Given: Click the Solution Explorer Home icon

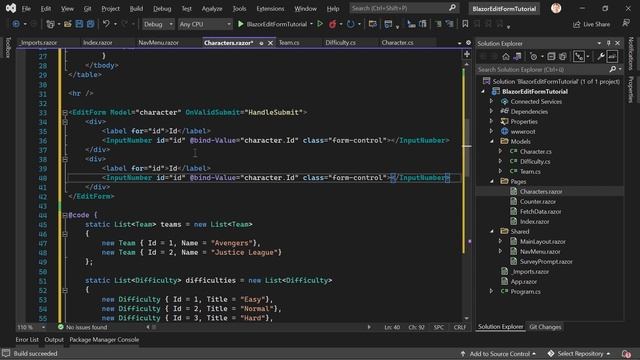Looking at the screenshot, I should [x=506, y=56].
